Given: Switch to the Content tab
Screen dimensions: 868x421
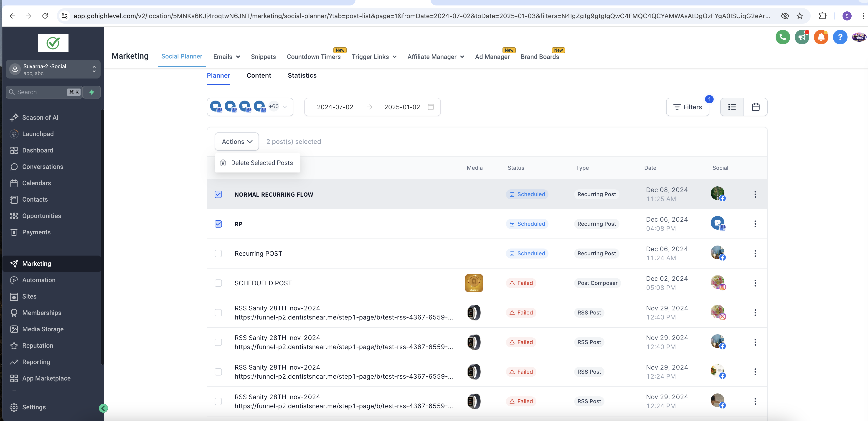Looking at the screenshot, I should coord(259,76).
